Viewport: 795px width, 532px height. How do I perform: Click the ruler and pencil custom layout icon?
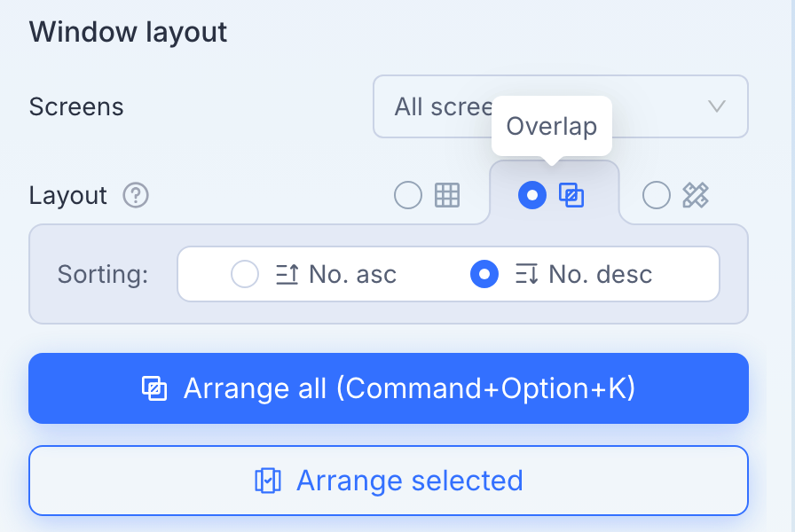click(x=696, y=195)
